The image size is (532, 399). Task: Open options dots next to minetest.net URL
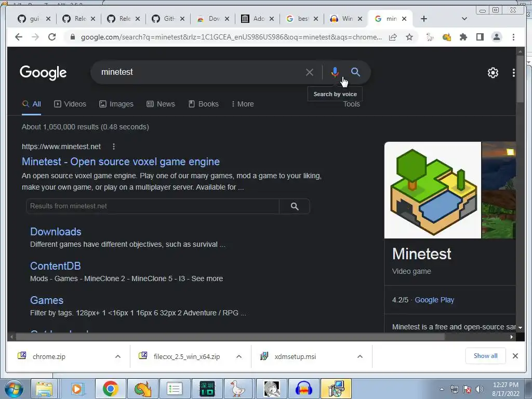[x=114, y=147]
